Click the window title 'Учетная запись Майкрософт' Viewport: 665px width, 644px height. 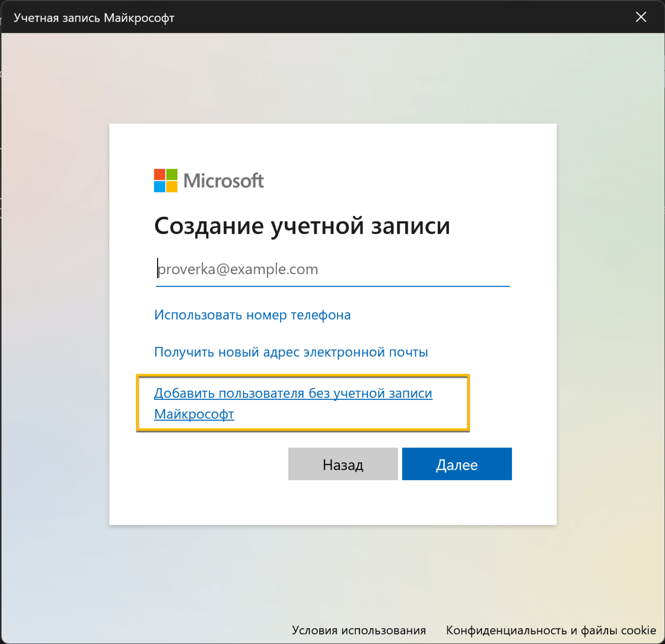(94, 18)
